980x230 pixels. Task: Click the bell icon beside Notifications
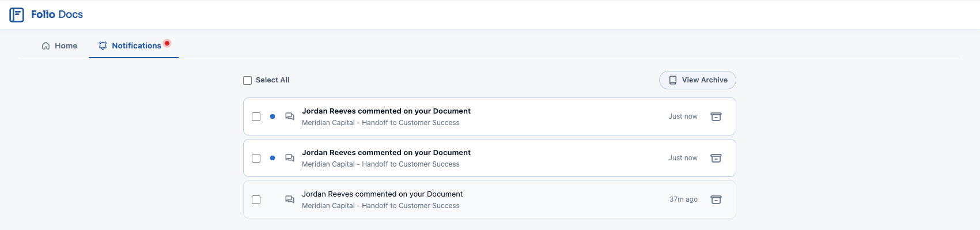coord(103,46)
